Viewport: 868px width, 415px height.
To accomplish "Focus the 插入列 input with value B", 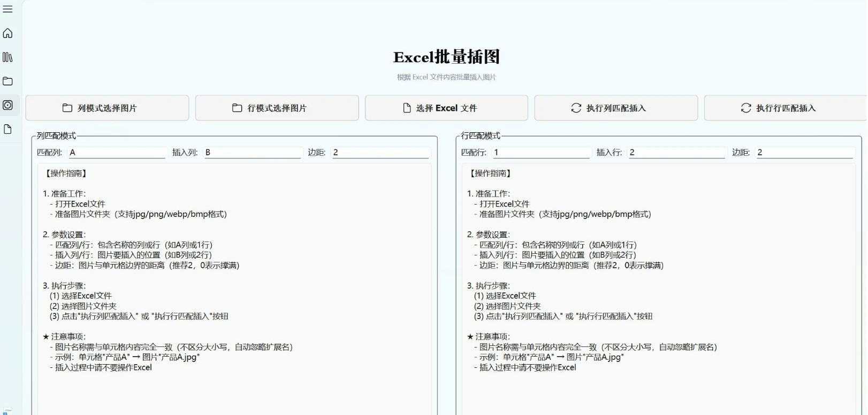I will 253,153.
